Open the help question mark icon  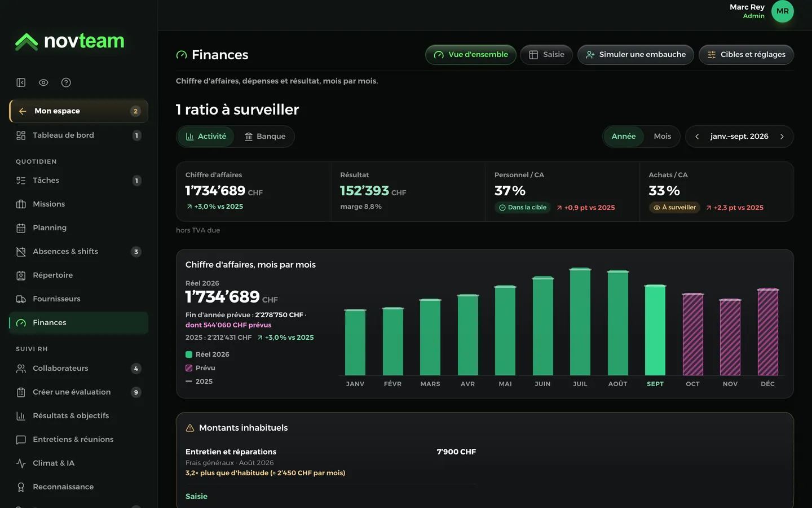[x=66, y=82]
